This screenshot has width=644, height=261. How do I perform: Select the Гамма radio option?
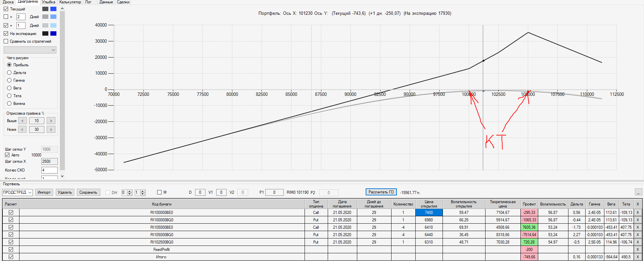click(x=9, y=80)
